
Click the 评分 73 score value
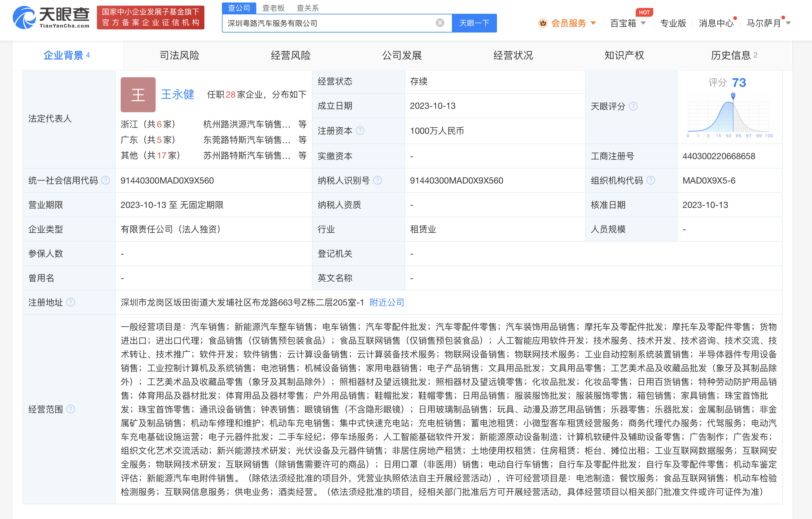coord(739,82)
